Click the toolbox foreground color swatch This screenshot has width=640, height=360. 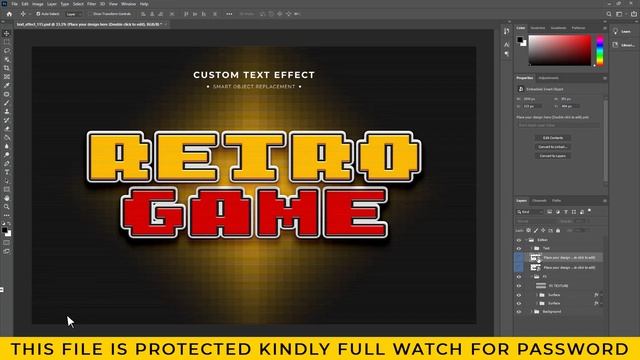[4, 231]
